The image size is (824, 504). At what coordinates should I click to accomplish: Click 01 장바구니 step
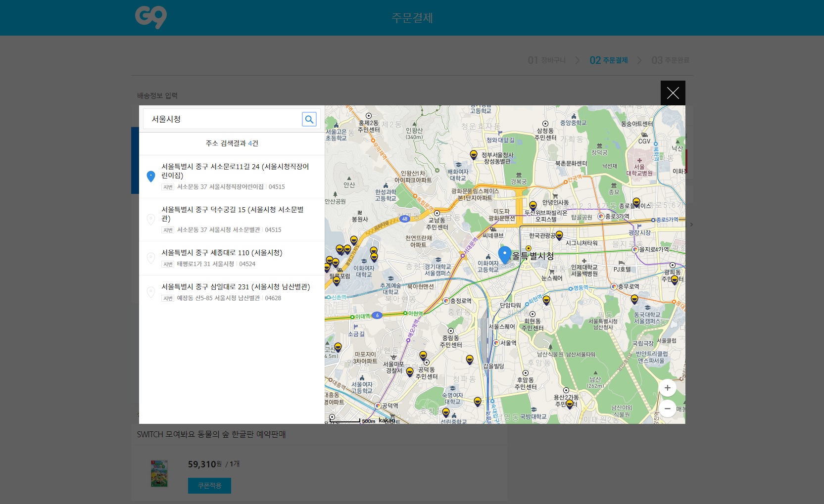547,60
